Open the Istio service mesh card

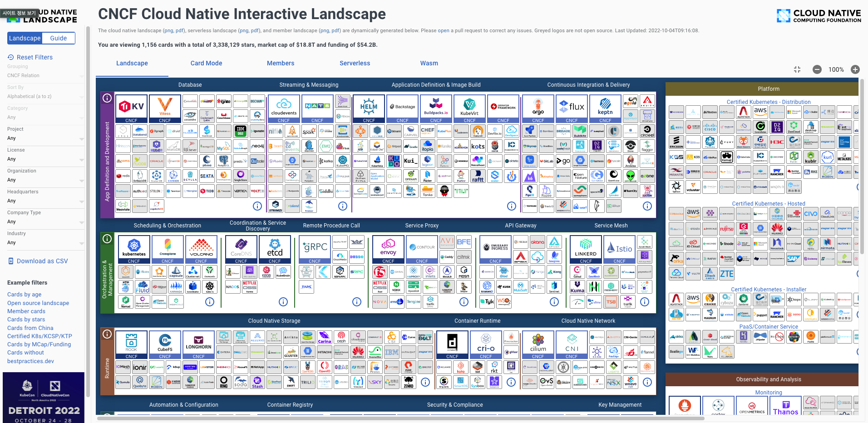620,249
